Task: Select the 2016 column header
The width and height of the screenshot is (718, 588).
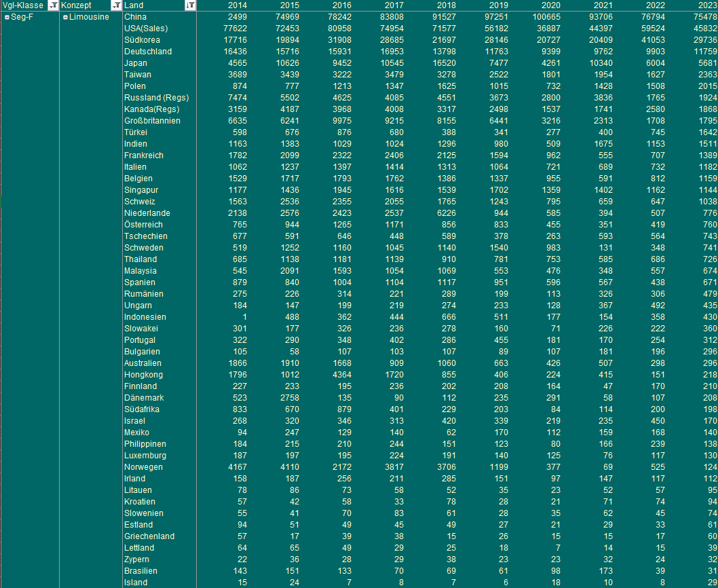Action: (341, 5)
